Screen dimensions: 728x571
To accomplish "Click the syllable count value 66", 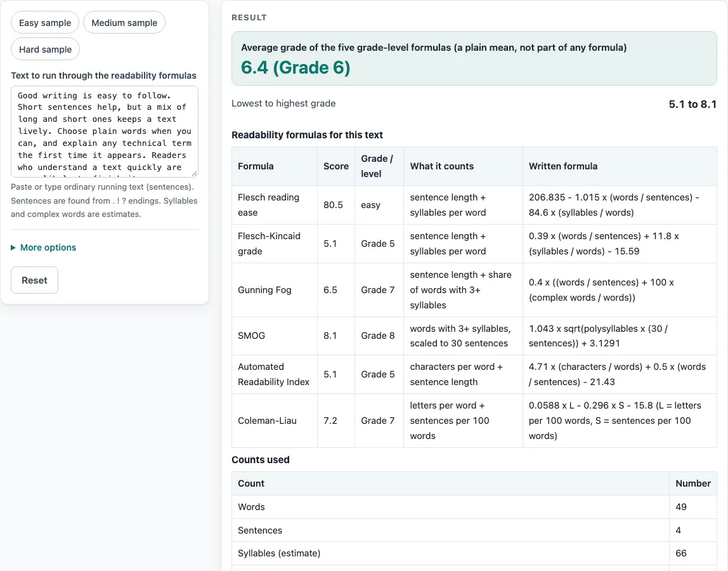I will click(680, 553).
